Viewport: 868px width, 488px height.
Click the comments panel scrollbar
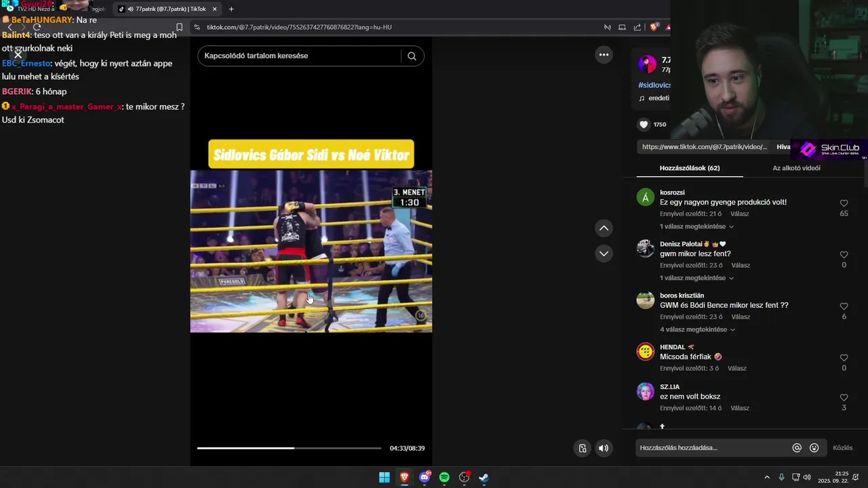[x=865, y=173]
